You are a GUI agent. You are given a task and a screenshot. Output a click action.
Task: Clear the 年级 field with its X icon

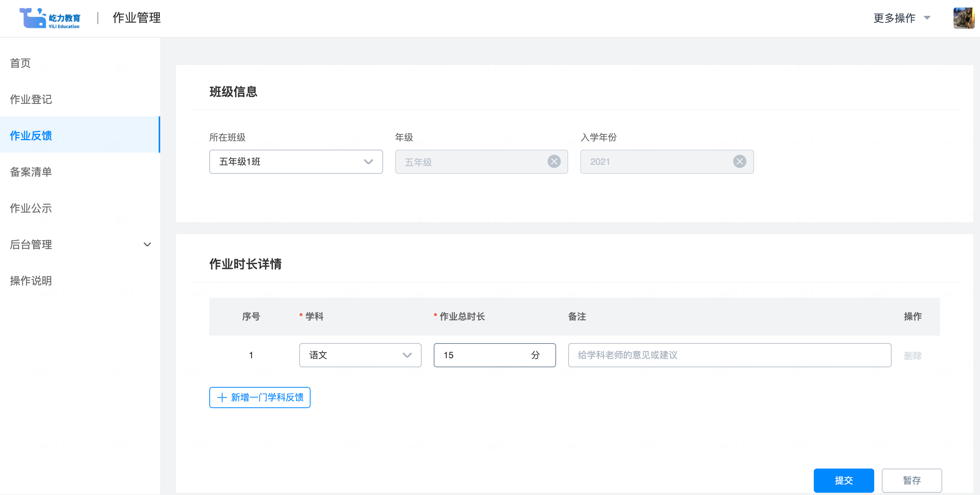click(554, 162)
